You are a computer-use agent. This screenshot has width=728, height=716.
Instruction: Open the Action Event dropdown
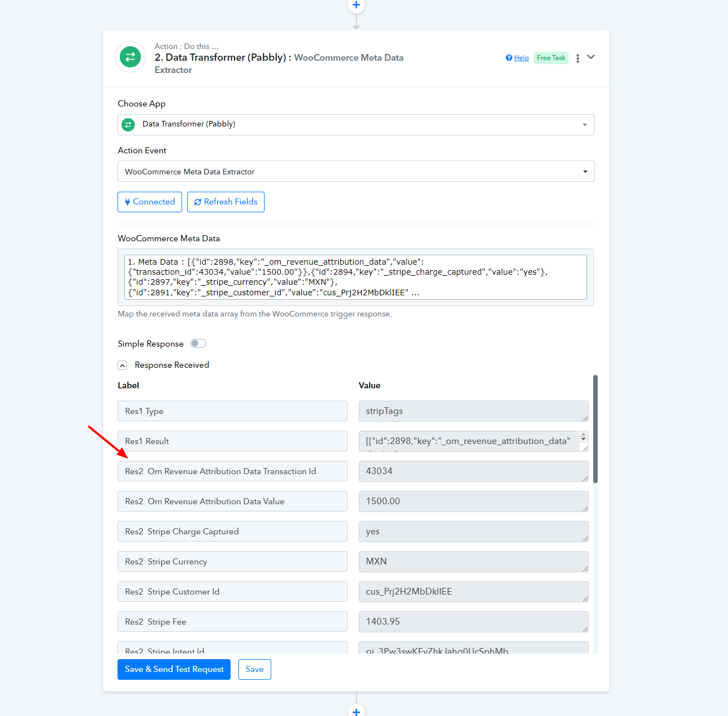click(x=356, y=171)
